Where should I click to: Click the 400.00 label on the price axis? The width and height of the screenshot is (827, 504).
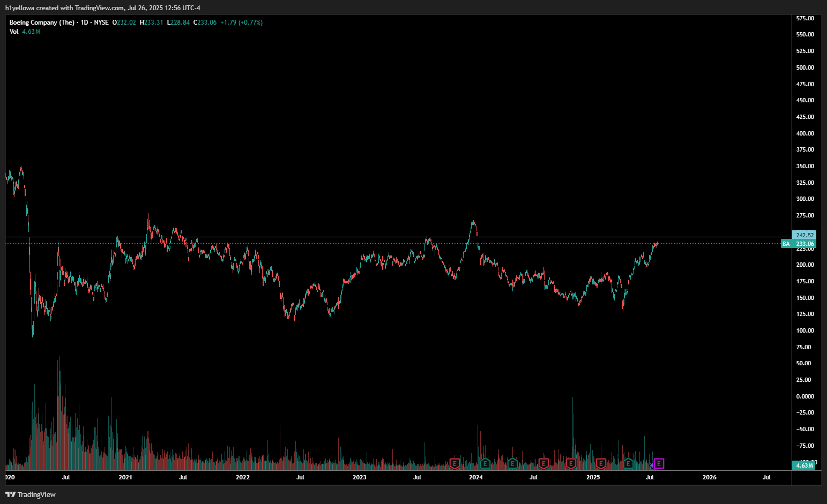tap(805, 133)
